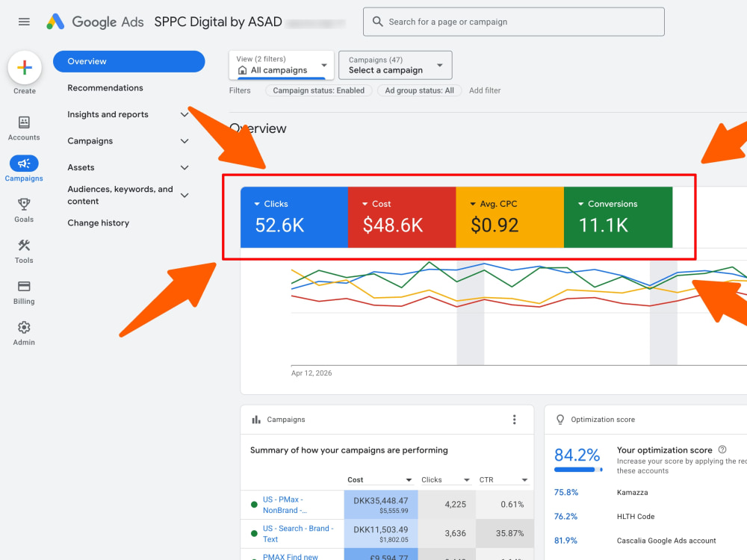Open Goals trophy icon
747x560 pixels.
pos(24,205)
